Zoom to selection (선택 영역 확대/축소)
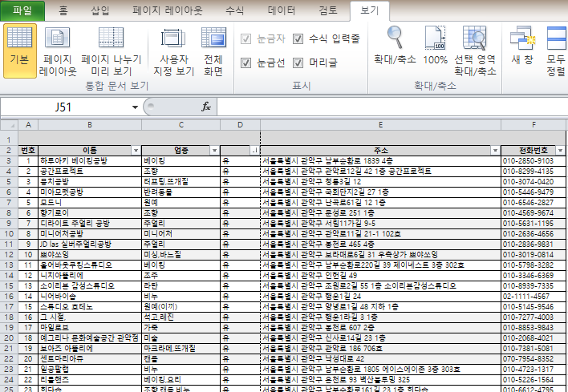 [x=475, y=51]
